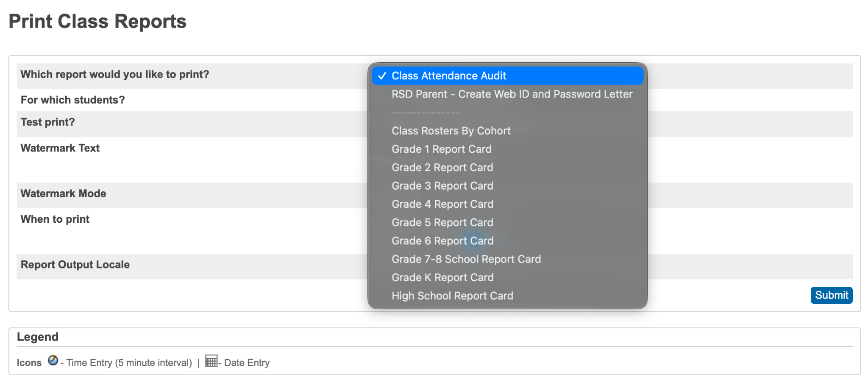
Task: Pick Grade 2 Report Card
Action: pyautogui.click(x=507, y=168)
